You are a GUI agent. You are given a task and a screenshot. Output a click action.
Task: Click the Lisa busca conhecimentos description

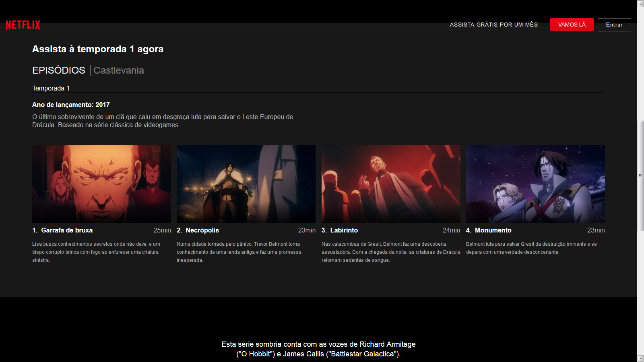[96, 252]
